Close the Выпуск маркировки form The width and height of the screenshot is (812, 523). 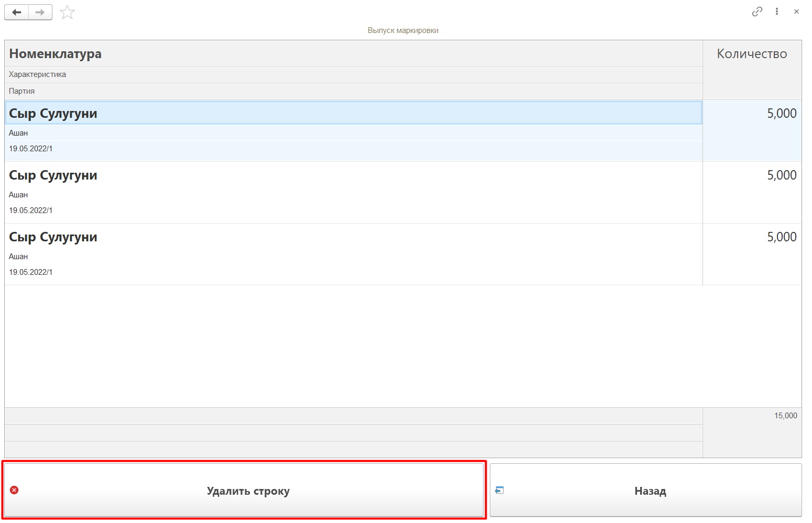796,12
